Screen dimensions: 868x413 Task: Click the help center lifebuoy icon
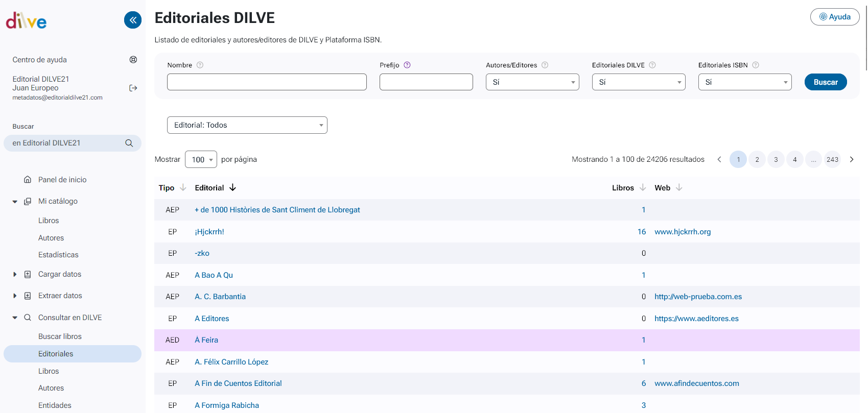coord(133,60)
